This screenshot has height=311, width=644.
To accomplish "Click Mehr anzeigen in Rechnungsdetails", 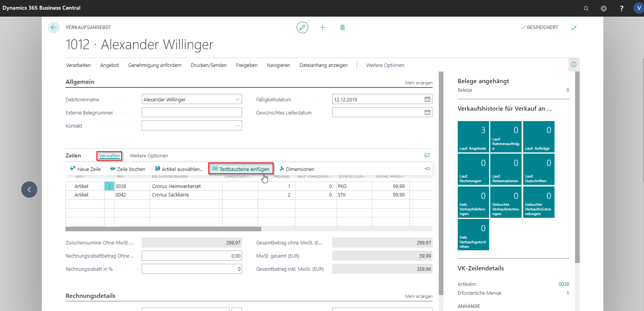I will [419, 296].
